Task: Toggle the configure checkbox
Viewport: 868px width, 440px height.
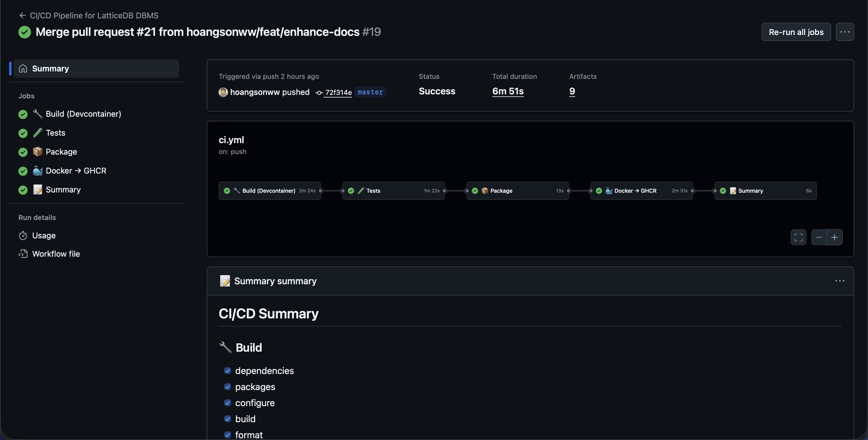Action: pyautogui.click(x=227, y=403)
